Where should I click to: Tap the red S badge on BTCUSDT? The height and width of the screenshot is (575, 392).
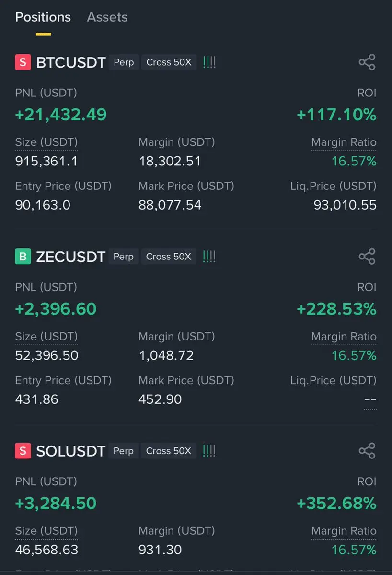click(23, 62)
